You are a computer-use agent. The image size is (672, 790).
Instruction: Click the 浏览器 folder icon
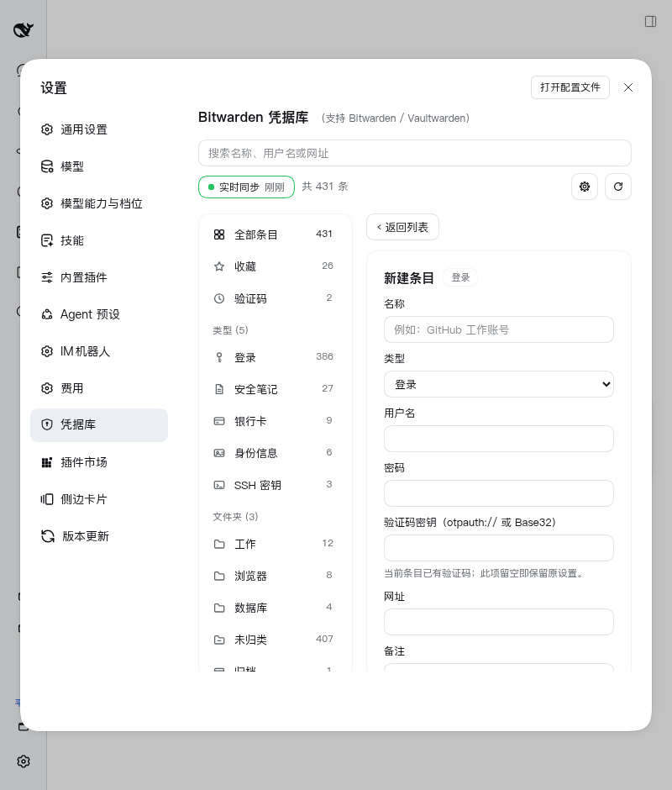tap(219, 576)
